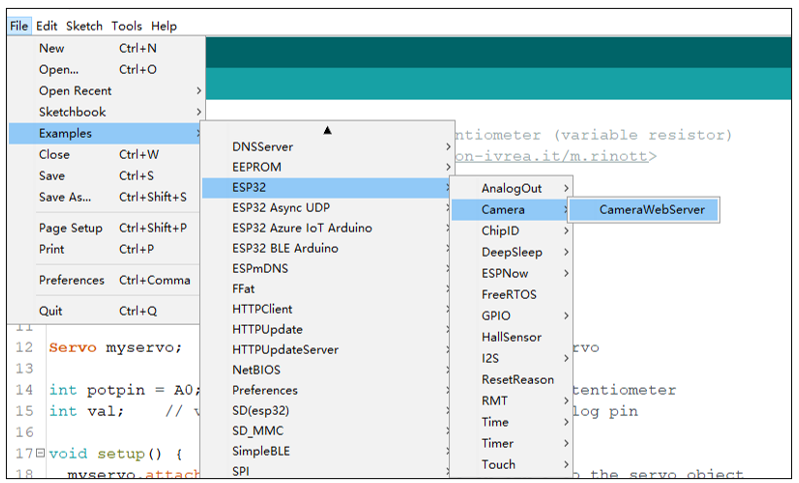The width and height of the screenshot is (799, 483).
Task: Expand the Open Recent submenu
Action: (x=106, y=91)
